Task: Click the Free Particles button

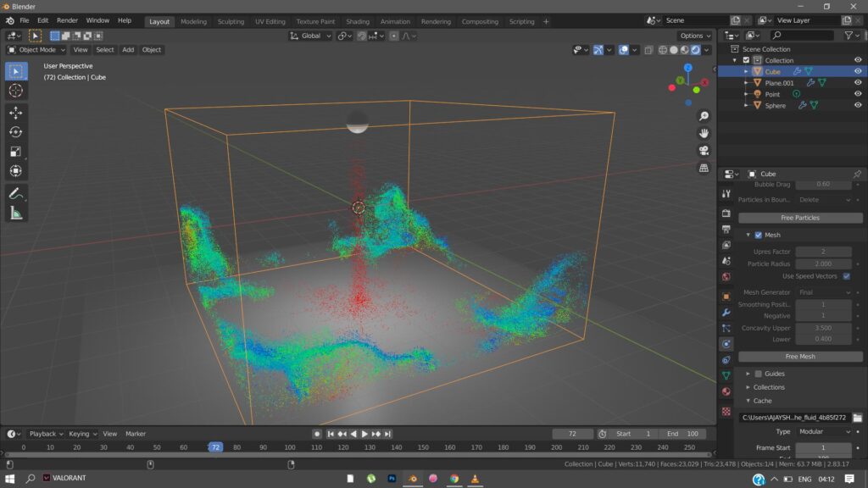Action: pos(800,218)
